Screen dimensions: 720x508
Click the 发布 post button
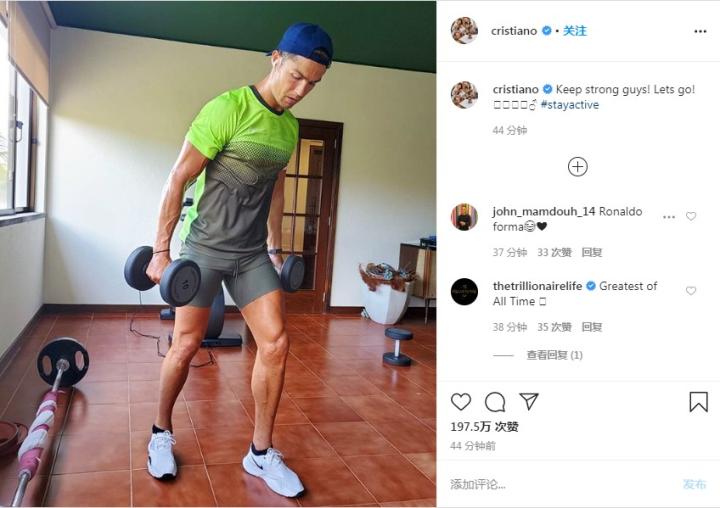[694, 484]
